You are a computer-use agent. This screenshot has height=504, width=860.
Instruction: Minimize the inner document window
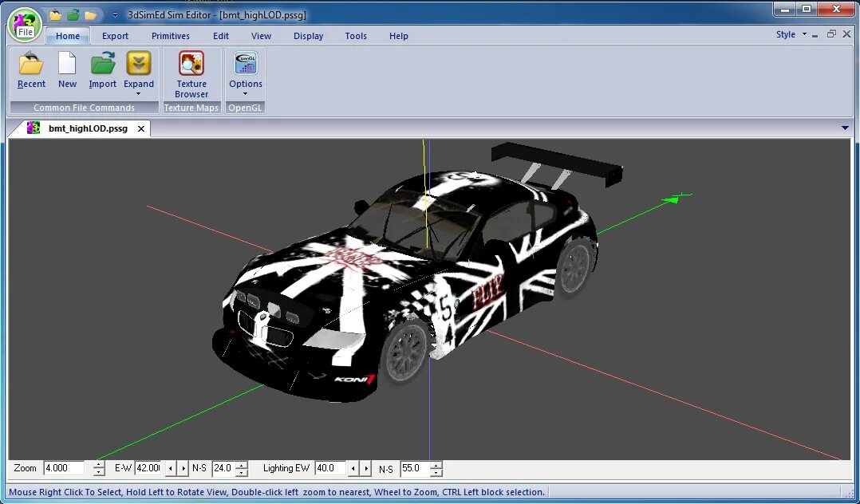click(x=815, y=34)
